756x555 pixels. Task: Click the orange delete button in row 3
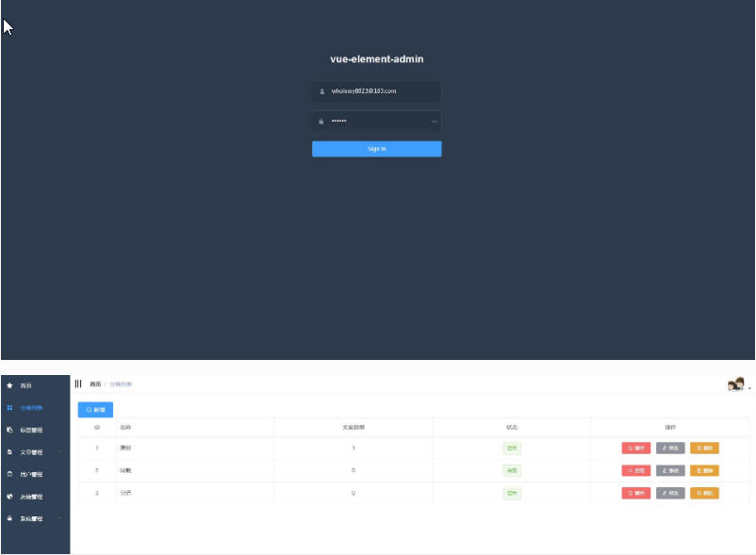[704, 494]
